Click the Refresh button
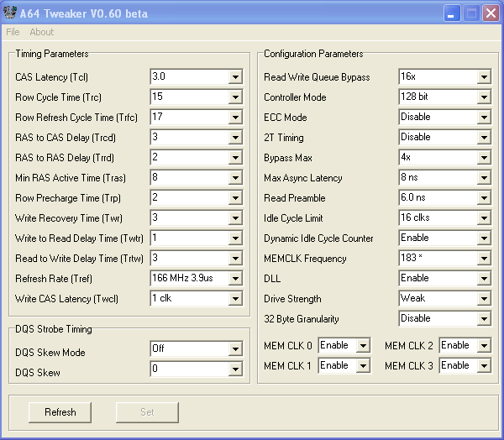The width and height of the screenshot is (504, 440). [60, 412]
